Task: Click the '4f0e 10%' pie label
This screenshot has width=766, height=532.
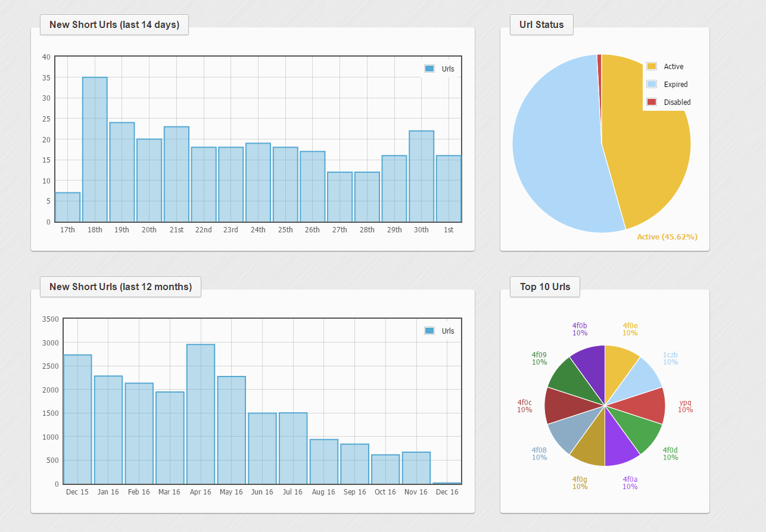Action: [x=630, y=329]
